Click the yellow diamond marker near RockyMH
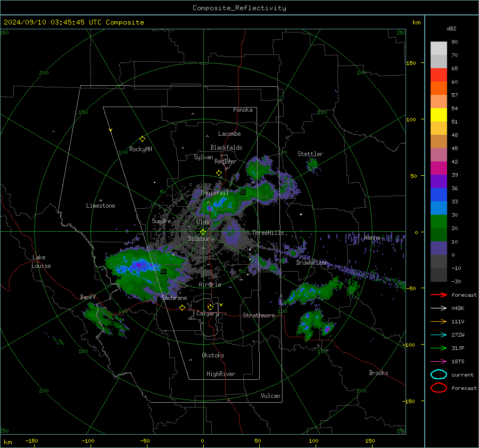Image resolution: width=479 pixels, height=448 pixels. [x=142, y=139]
